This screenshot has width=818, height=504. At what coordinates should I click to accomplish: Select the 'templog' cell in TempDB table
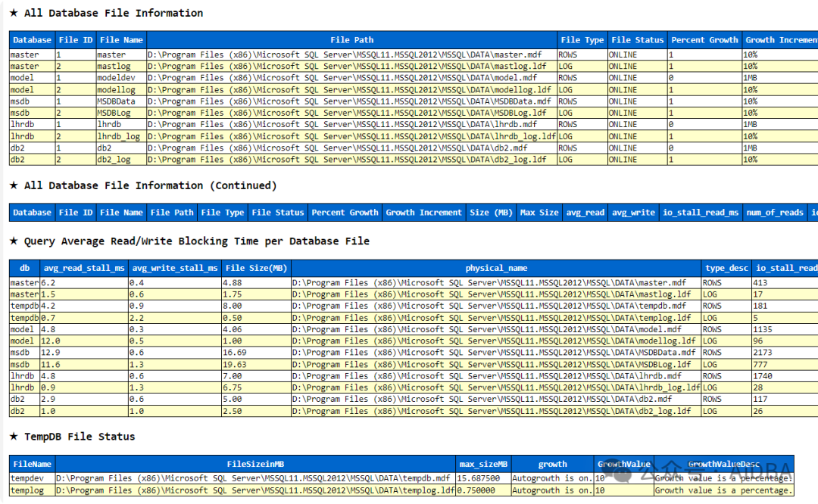32,490
